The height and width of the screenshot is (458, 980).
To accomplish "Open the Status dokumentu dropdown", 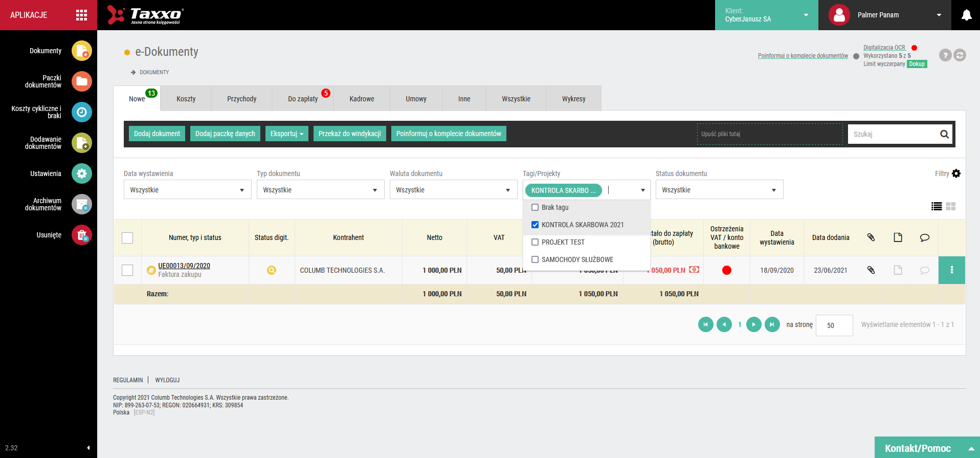I will [719, 190].
